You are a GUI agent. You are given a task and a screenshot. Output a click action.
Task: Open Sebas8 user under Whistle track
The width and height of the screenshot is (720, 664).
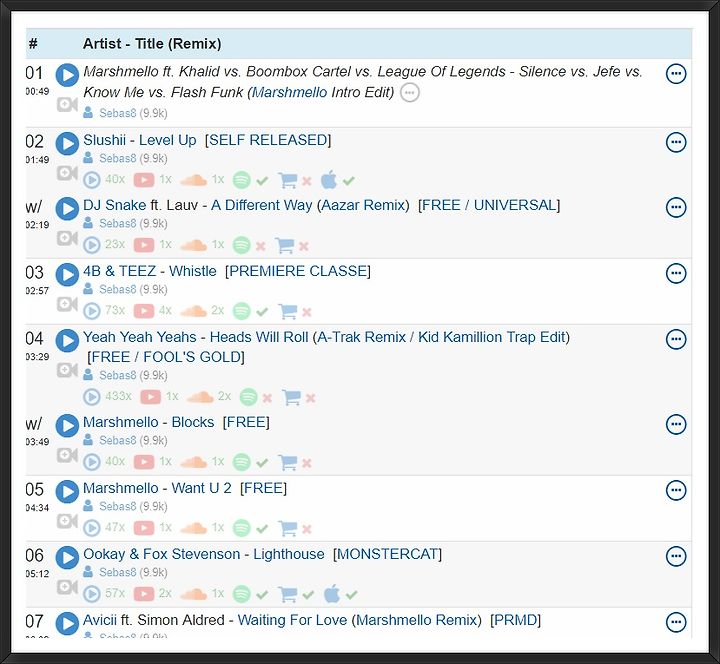pyautogui.click(x=118, y=289)
